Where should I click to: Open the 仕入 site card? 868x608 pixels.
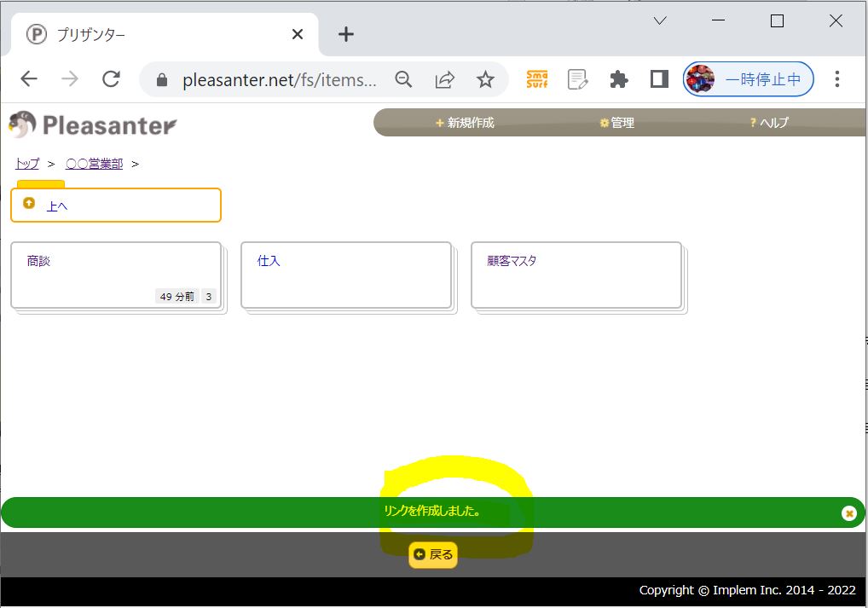346,275
